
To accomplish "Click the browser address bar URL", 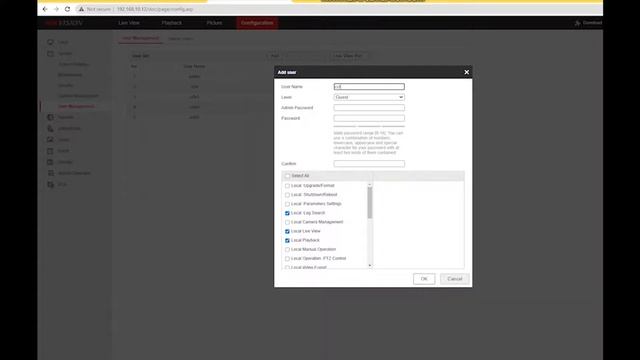I will coord(155,9).
